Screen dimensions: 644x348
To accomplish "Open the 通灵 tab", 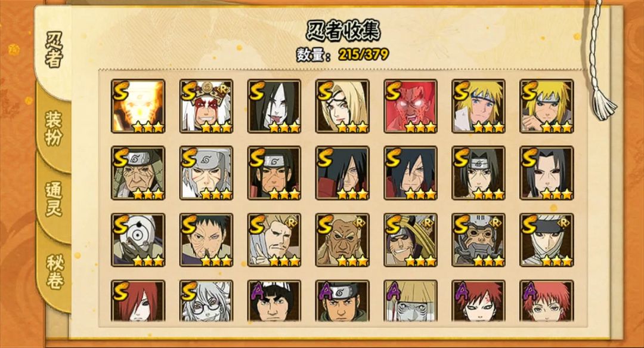I will click(x=54, y=199).
